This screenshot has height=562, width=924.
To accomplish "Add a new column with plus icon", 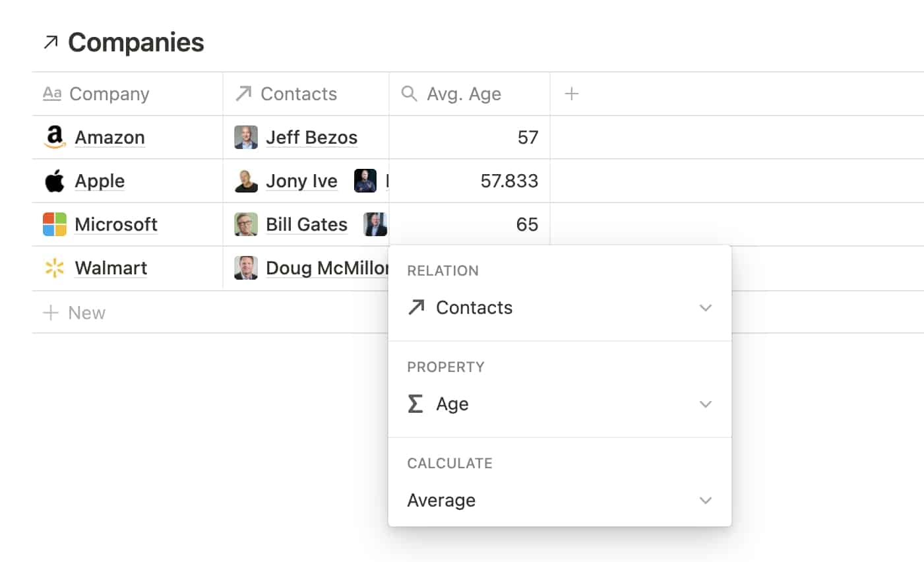I will click(572, 94).
